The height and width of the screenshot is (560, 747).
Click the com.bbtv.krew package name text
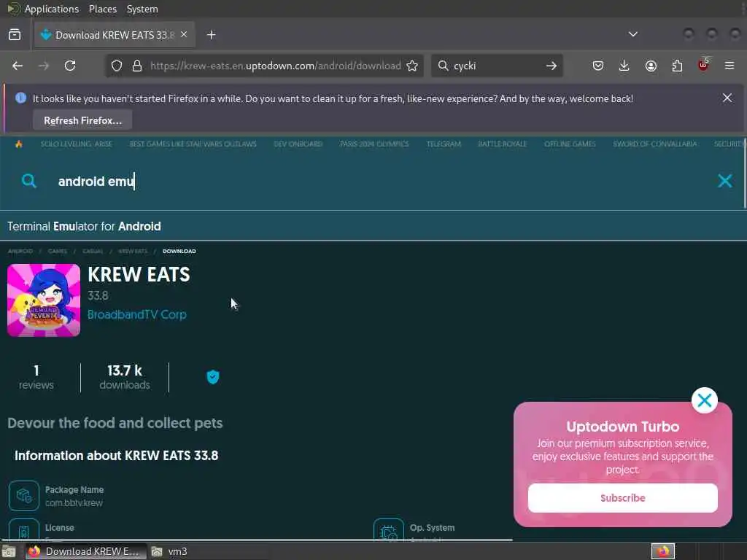[74, 503]
